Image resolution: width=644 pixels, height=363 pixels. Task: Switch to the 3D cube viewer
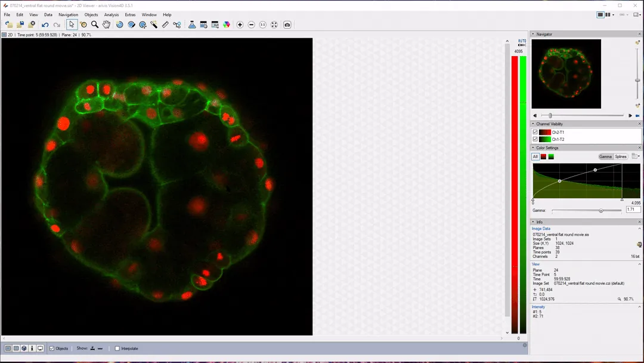[24, 348]
